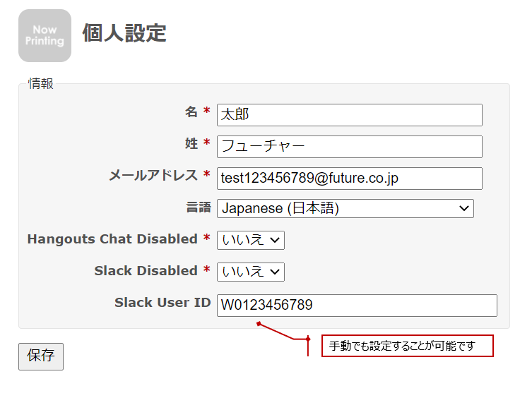Click the Slack User ID input field
This screenshot has width=532, height=398.
[x=357, y=306]
